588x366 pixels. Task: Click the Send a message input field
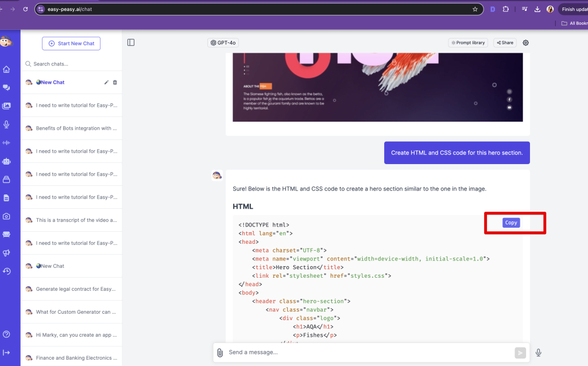[x=367, y=352]
